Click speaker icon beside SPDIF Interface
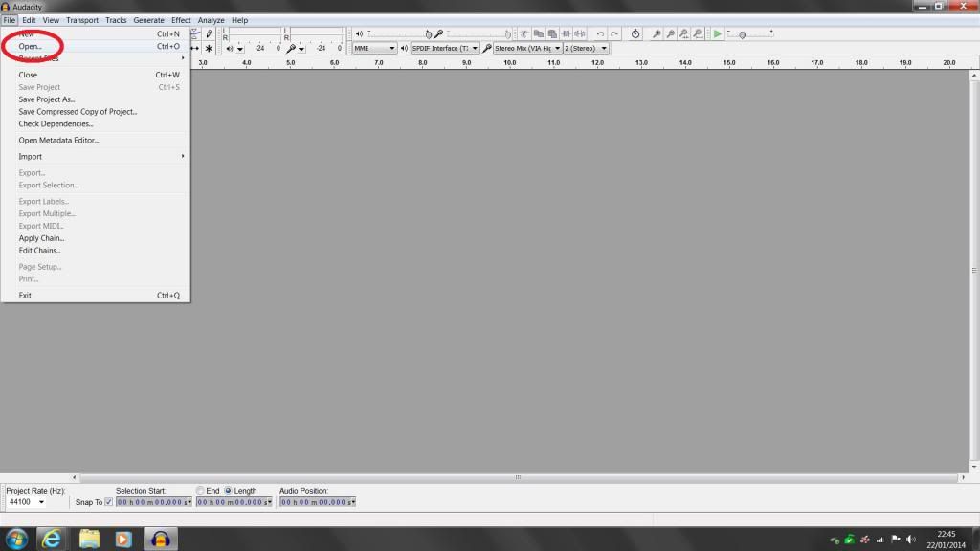This screenshot has width=980, height=551. click(404, 48)
